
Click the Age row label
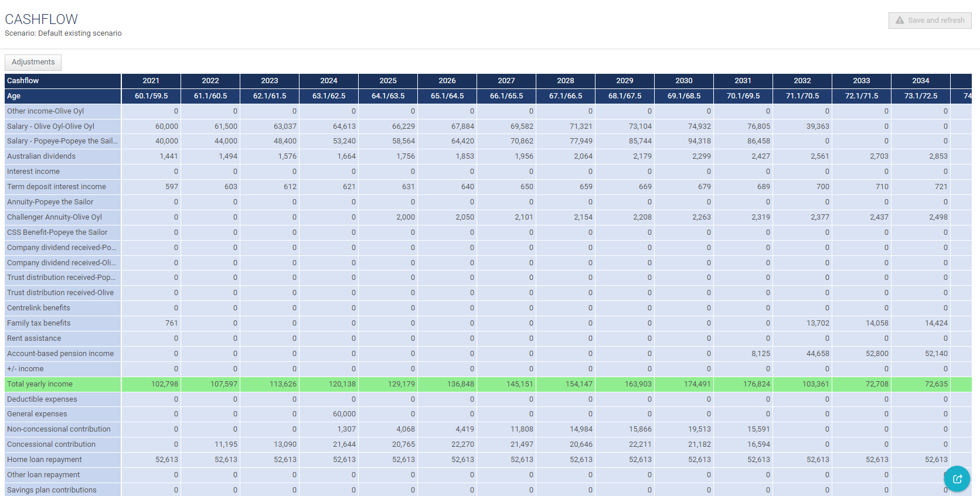pyautogui.click(x=63, y=96)
